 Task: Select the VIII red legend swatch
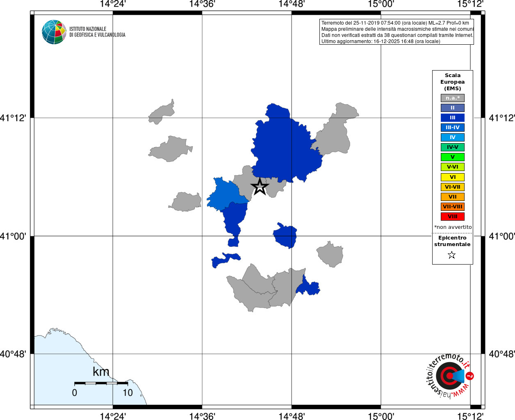point(453,217)
